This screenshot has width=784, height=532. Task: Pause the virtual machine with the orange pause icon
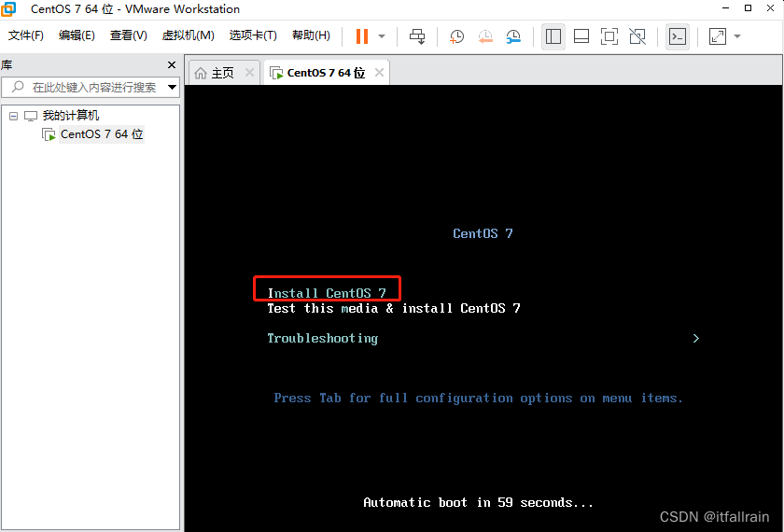pos(362,36)
